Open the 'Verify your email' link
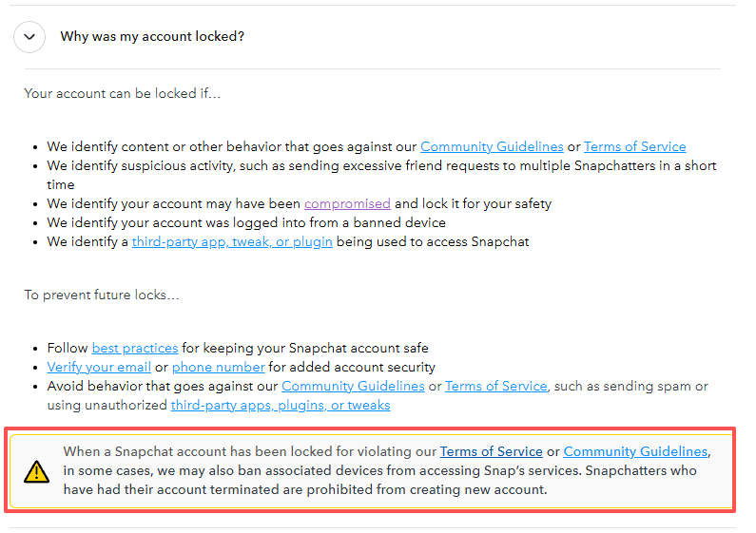 click(x=99, y=368)
